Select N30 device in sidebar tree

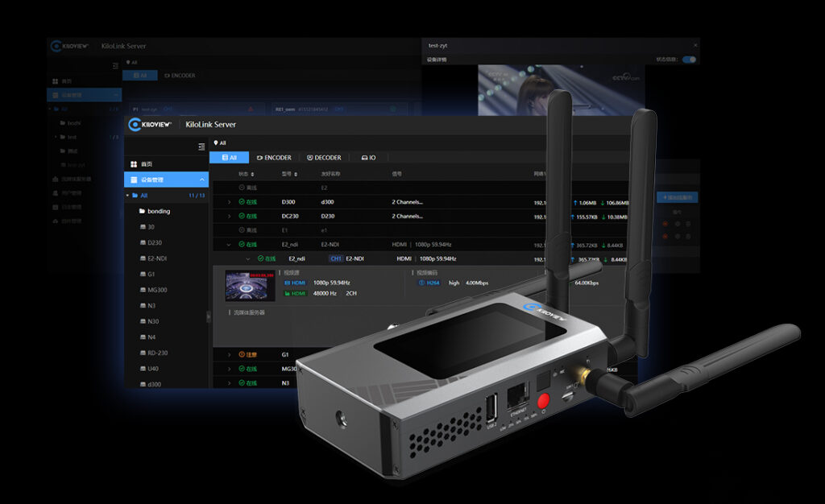149,321
